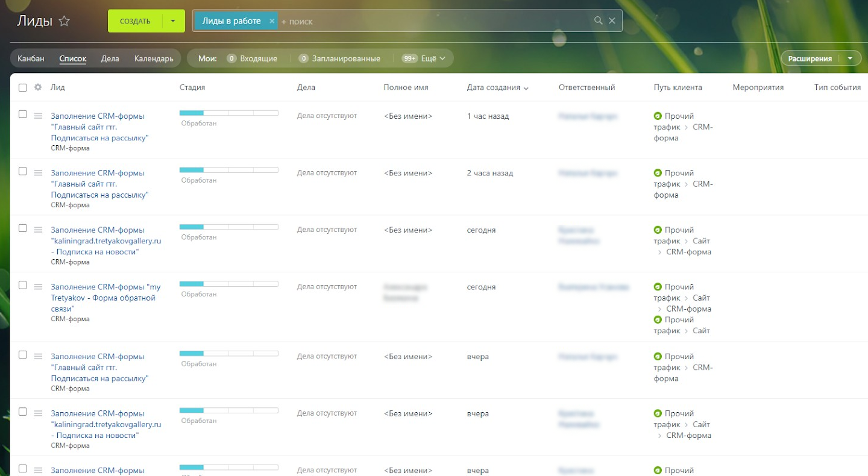This screenshot has height=476, width=868.
Task: Select Главный сайт lead created вчера checkbox
Action: (23, 354)
